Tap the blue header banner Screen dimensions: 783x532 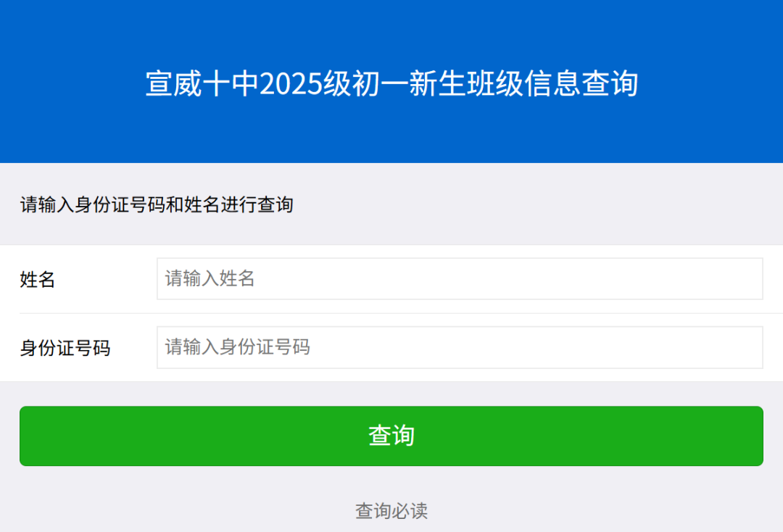[x=391, y=81]
